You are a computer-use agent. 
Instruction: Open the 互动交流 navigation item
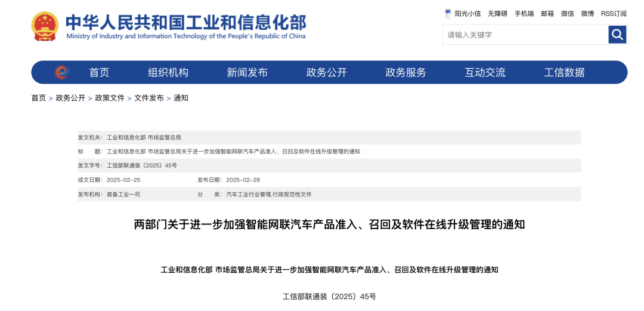(485, 73)
